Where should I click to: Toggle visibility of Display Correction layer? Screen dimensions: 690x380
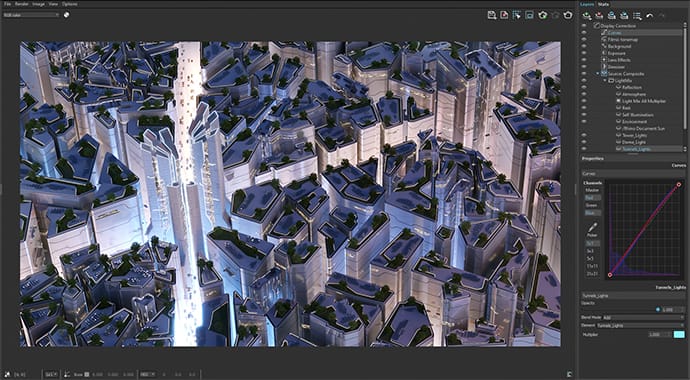[x=584, y=26]
